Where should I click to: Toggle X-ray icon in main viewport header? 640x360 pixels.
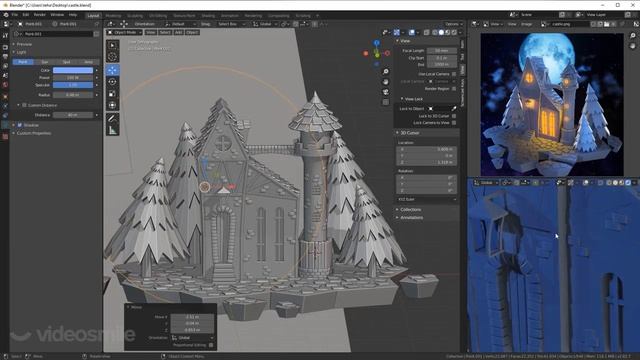tap(427, 32)
